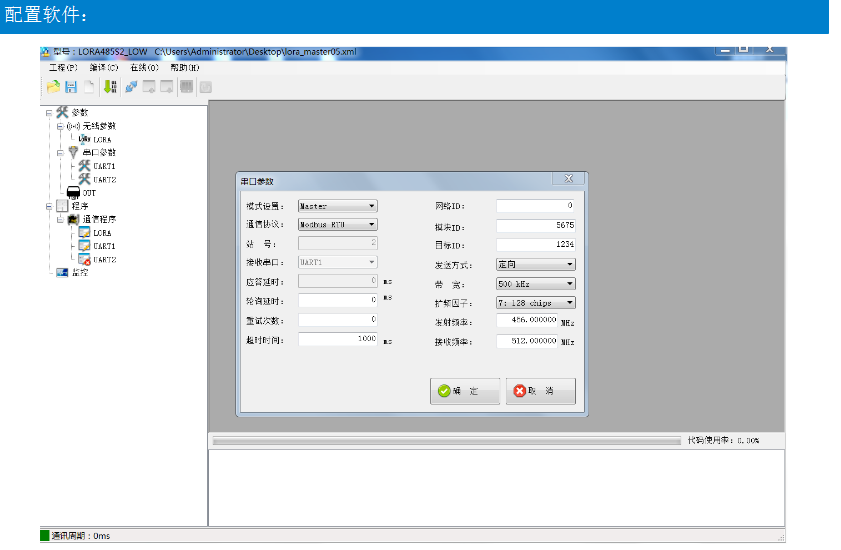The width and height of the screenshot is (841, 550).
Task: Click the 重试次数 input field
Action: coord(338,320)
